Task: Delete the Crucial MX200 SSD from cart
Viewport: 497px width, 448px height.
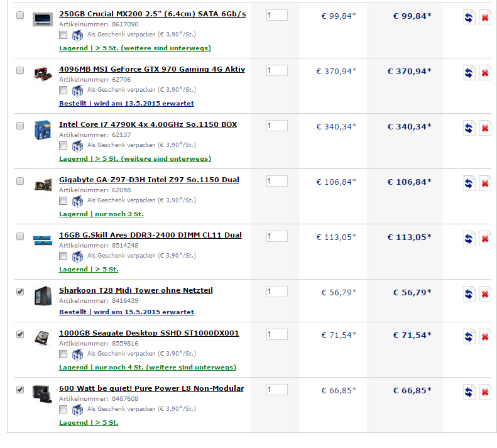Action: point(485,18)
